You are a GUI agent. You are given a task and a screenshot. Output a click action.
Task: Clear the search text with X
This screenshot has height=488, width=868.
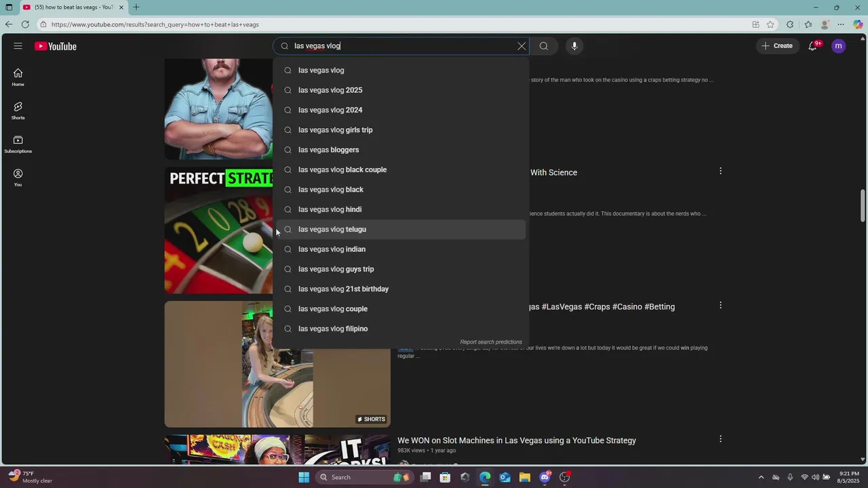point(521,46)
